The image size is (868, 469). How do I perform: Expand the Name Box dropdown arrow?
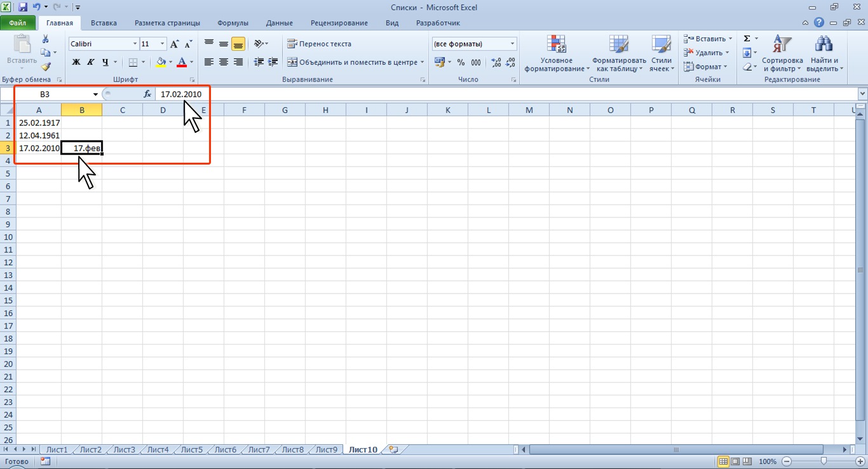tap(95, 94)
